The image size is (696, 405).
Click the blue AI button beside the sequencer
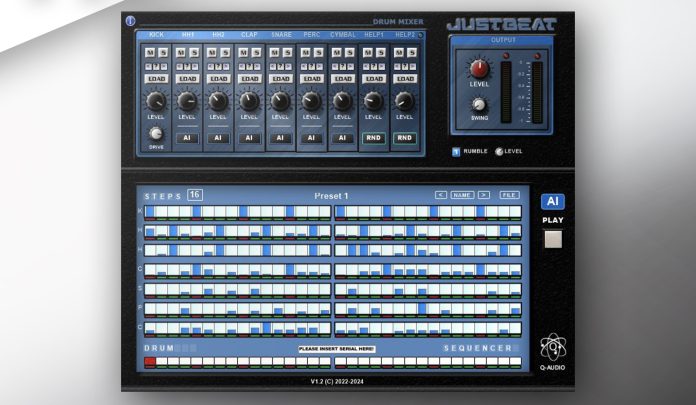[x=553, y=201]
